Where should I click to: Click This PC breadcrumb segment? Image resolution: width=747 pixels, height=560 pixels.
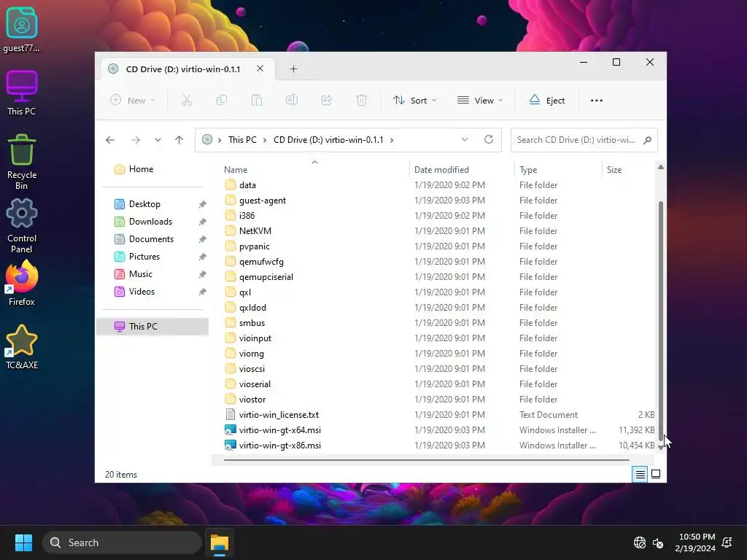pyautogui.click(x=242, y=140)
